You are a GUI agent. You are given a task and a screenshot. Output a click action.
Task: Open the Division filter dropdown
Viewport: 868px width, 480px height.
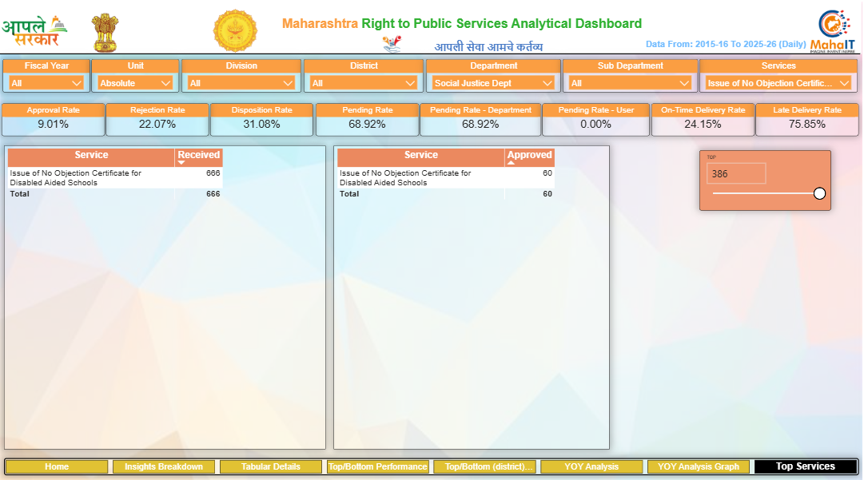coord(241,83)
